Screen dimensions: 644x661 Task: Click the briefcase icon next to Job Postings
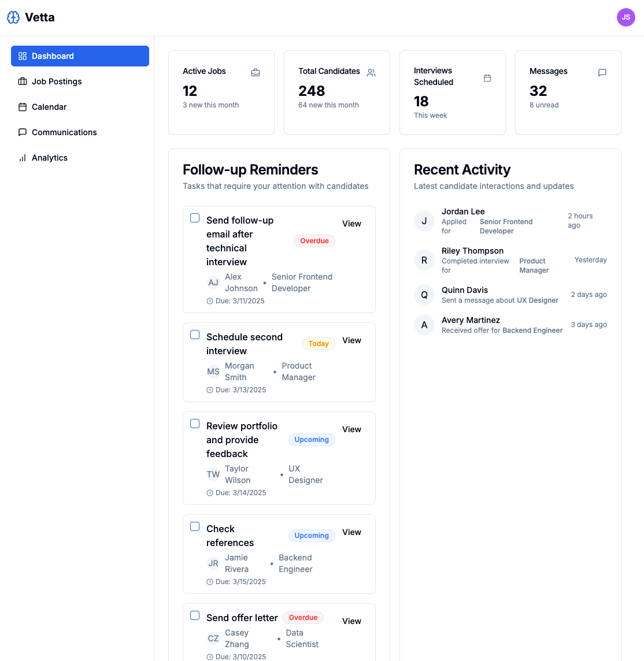point(22,81)
